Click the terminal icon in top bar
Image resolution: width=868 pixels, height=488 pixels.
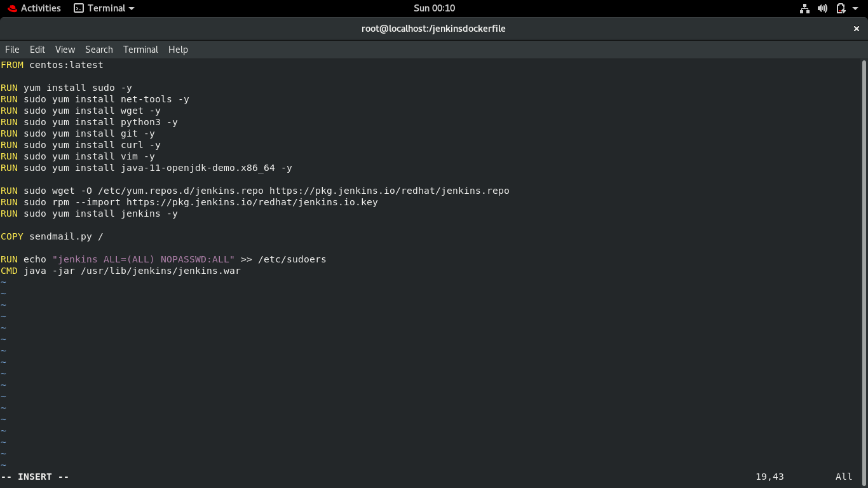point(79,8)
